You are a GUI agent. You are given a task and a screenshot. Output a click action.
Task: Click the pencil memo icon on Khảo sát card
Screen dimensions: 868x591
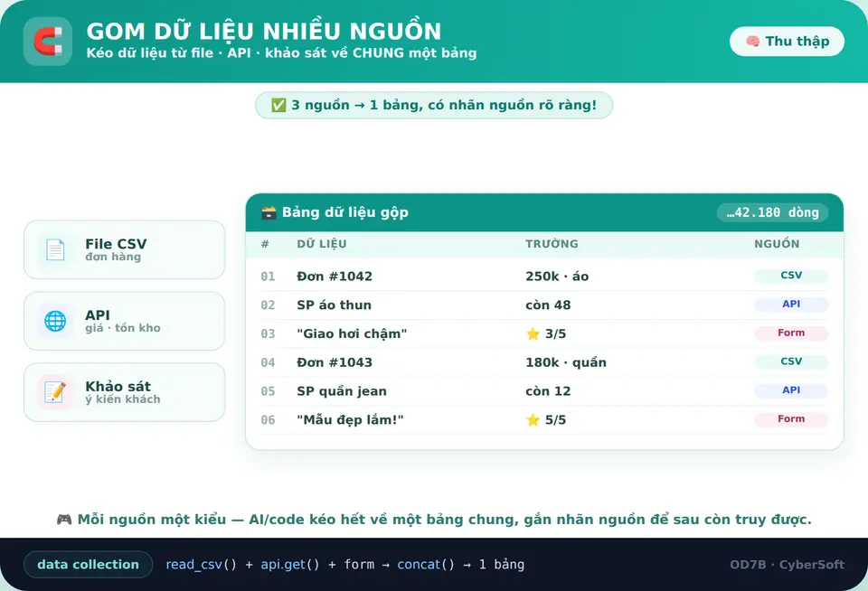tap(55, 392)
